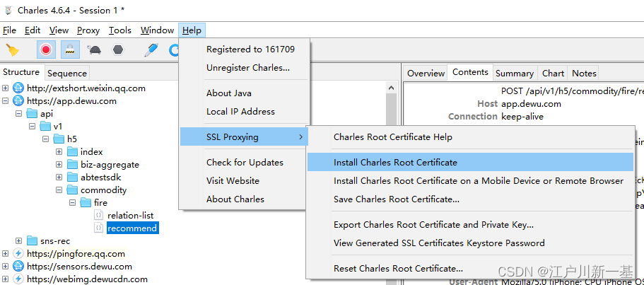Open the Edit menu
Viewport: 644px width, 285px height.
point(33,30)
